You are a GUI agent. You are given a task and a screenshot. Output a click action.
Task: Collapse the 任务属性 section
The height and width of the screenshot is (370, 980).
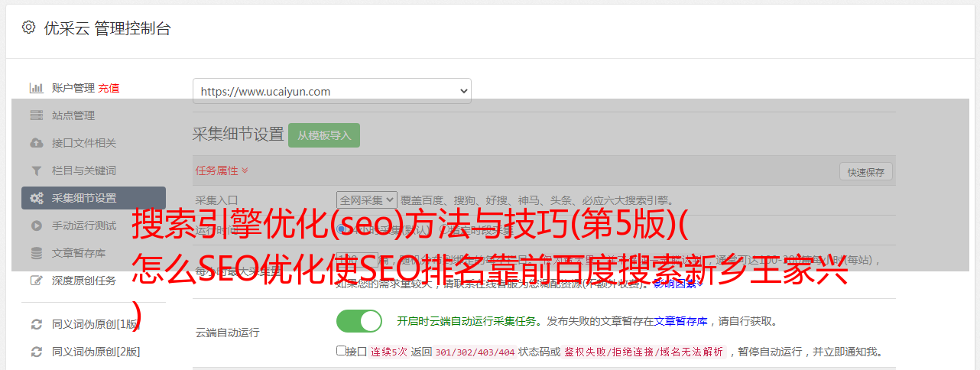pyautogui.click(x=222, y=170)
